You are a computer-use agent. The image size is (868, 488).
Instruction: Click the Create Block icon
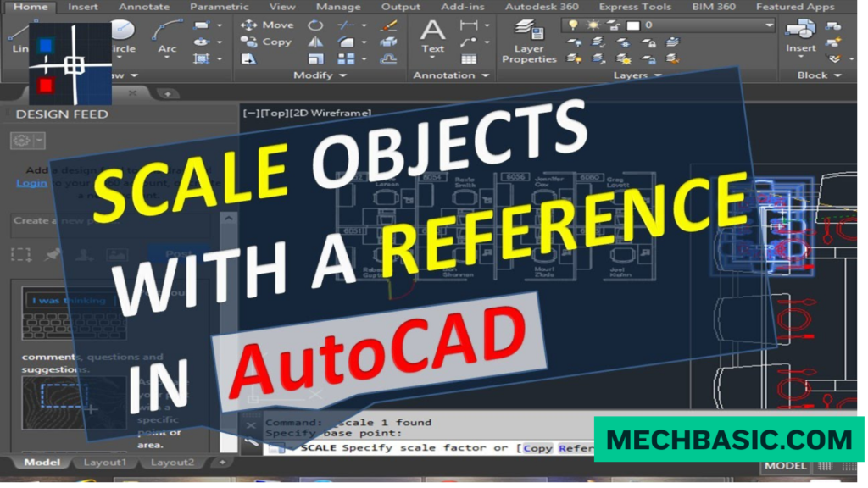click(833, 25)
